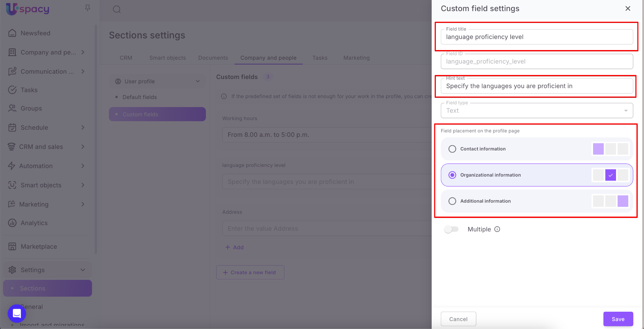Collapse the User profile section
This screenshot has height=329, width=644.
click(x=198, y=81)
